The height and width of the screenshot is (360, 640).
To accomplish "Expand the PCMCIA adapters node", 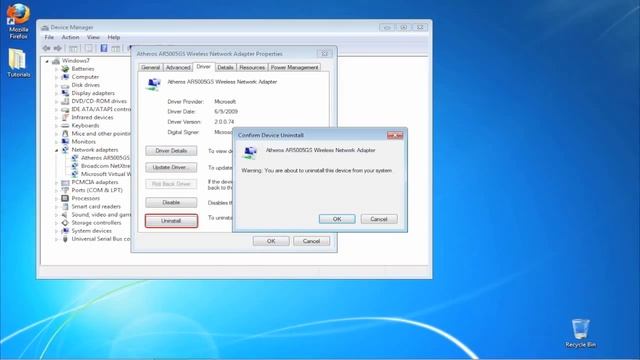I will pos(57,182).
